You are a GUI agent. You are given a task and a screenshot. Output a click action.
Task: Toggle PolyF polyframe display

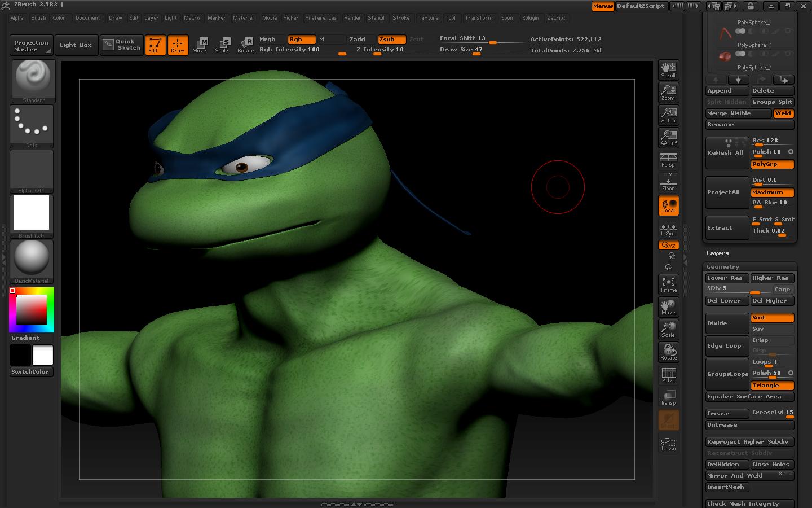coord(668,375)
